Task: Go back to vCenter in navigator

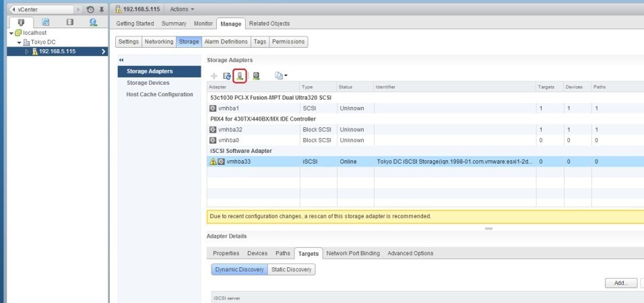Action: coord(40,9)
